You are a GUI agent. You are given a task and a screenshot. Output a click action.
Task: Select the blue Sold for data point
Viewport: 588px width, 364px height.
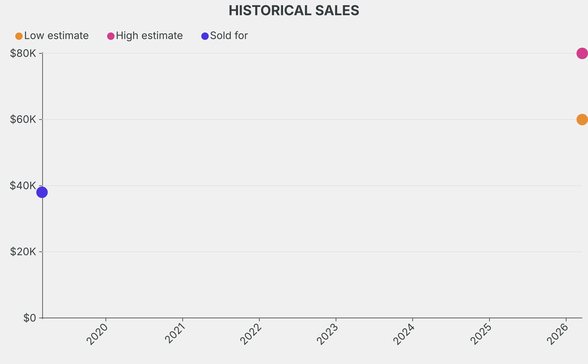click(x=42, y=192)
